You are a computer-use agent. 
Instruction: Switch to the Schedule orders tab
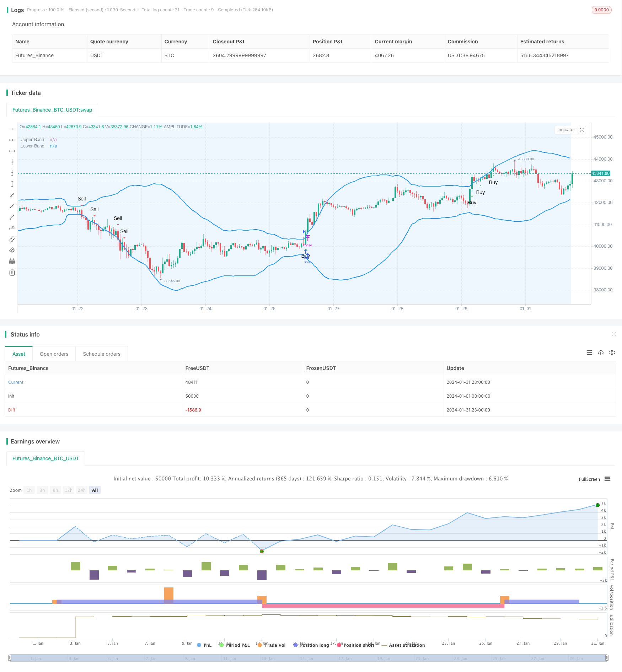pos(102,354)
